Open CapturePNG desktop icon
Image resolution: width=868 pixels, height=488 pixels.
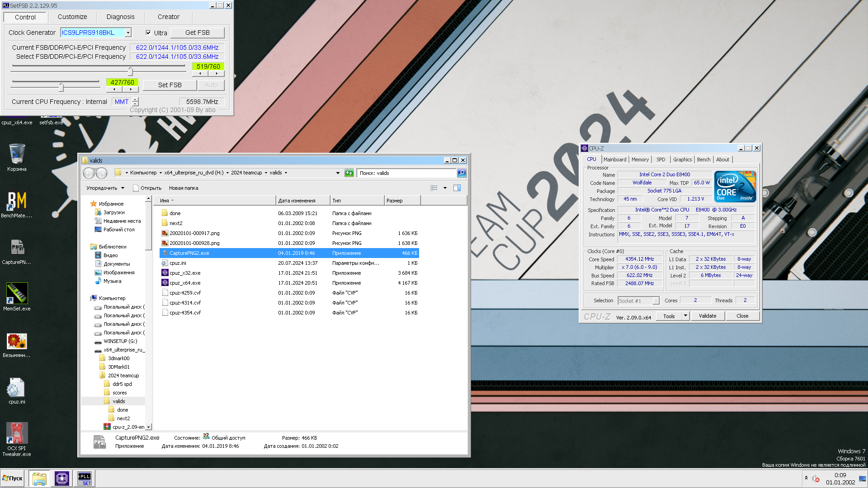pyautogui.click(x=17, y=251)
